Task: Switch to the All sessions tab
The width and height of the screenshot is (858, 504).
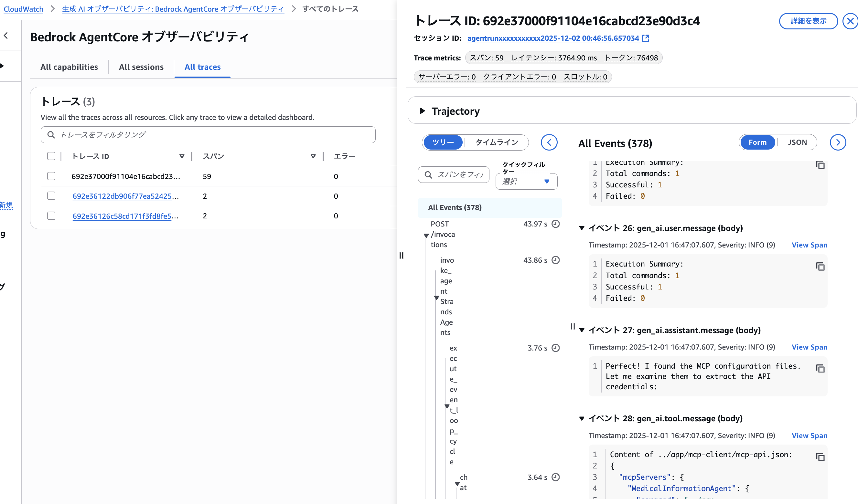Action: click(141, 67)
